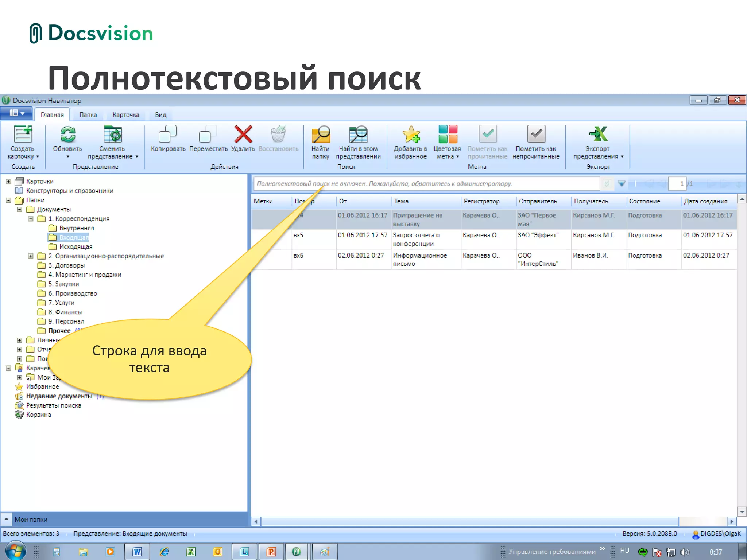Open Сменить представление icon
The height and width of the screenshot is (560, 747).
(113, 134)
